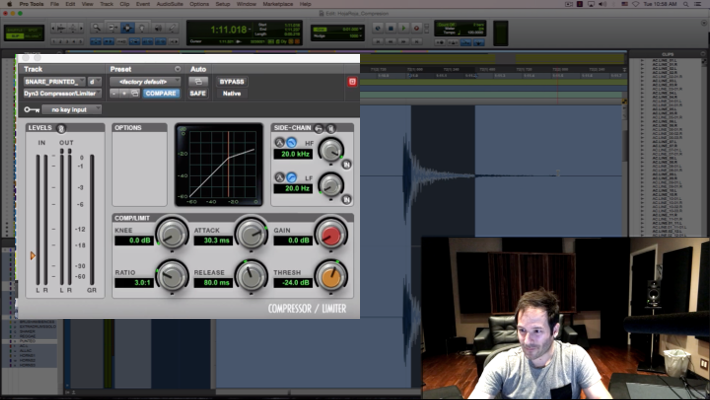Open the SNARE_PRINTED_ track selector dropdown

54,82
